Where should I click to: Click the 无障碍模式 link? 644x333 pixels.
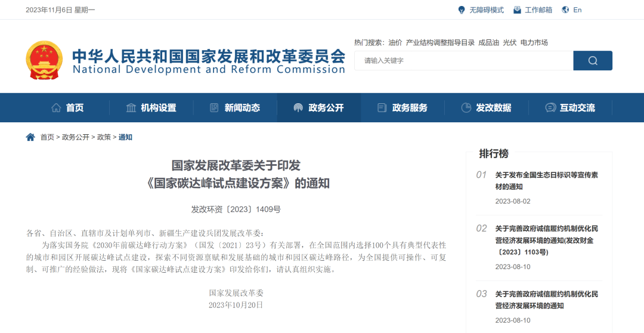click(487, 10)
